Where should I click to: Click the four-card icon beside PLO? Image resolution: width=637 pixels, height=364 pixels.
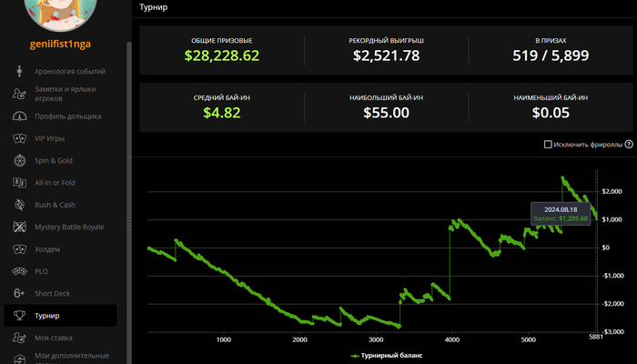[x=19, y=271]
